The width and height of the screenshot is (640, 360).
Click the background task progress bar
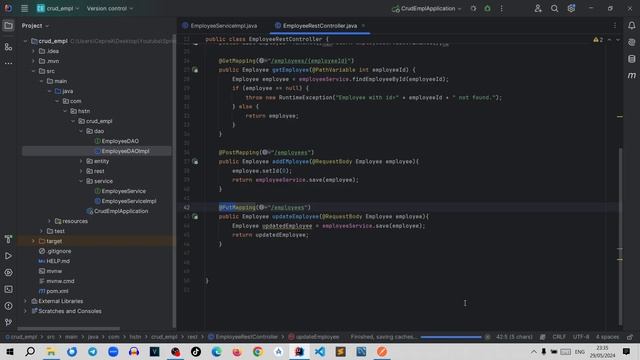[x=451, y=337]
